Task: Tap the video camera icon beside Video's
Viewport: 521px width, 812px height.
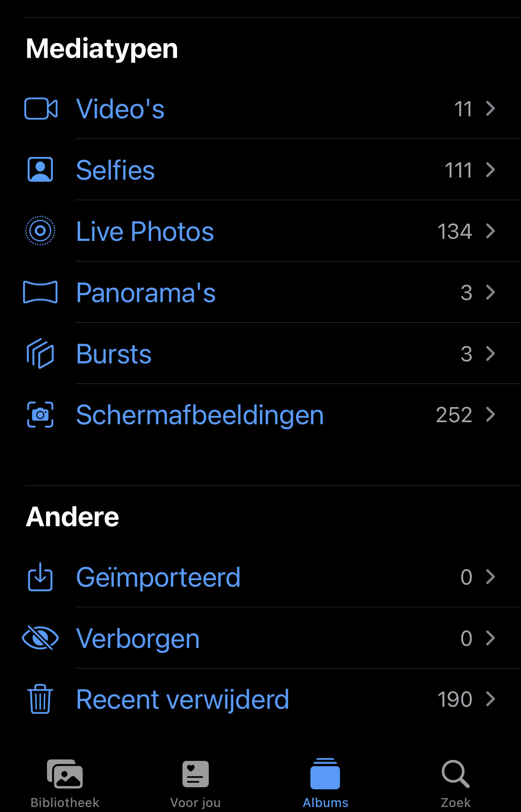Action: point(41,109)
